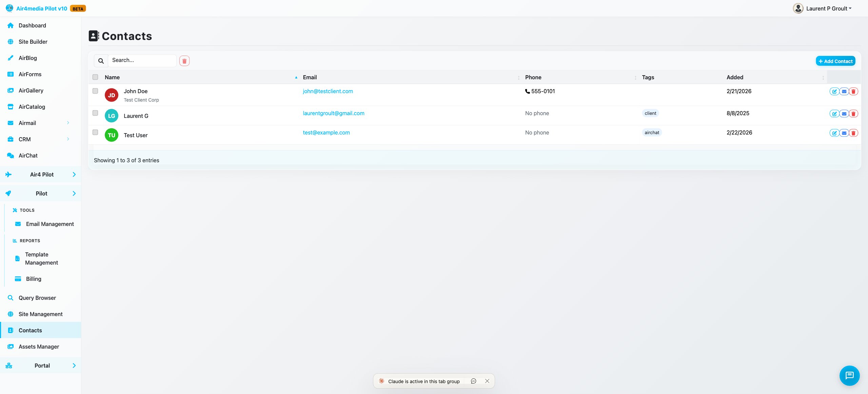Click inside the contacts search field
The width and height of the screenshot is (868, 394).
(142, 60)
